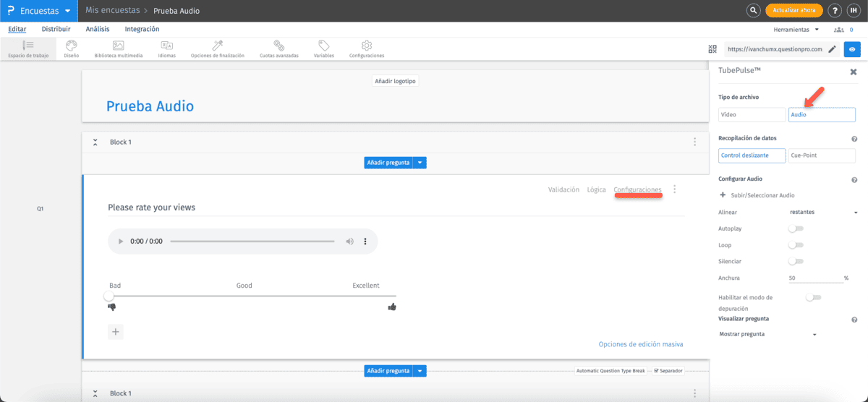Open Cuotas avanzadas tool
868x402 pixels.
tap(278, 49)
